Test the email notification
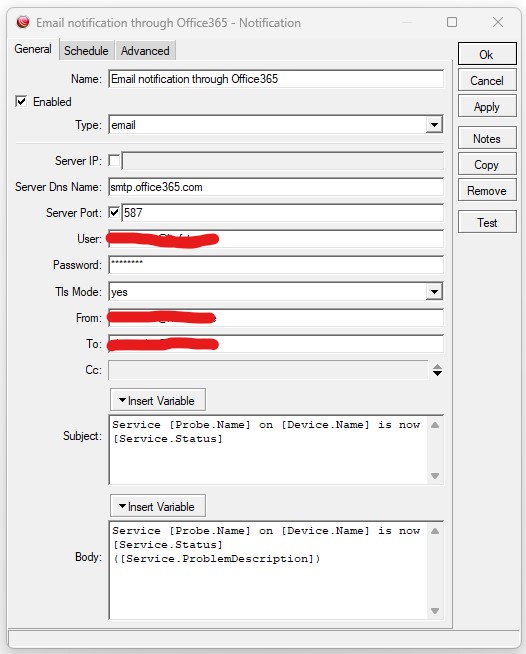The width and height of the screenshot is (526, 654). click(x=487, y=222)
